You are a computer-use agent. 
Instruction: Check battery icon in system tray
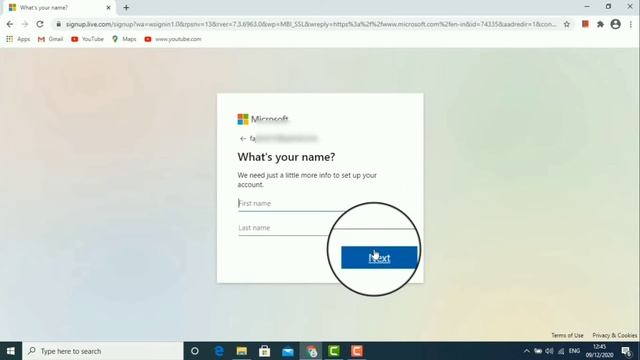(x=538, y=351)
